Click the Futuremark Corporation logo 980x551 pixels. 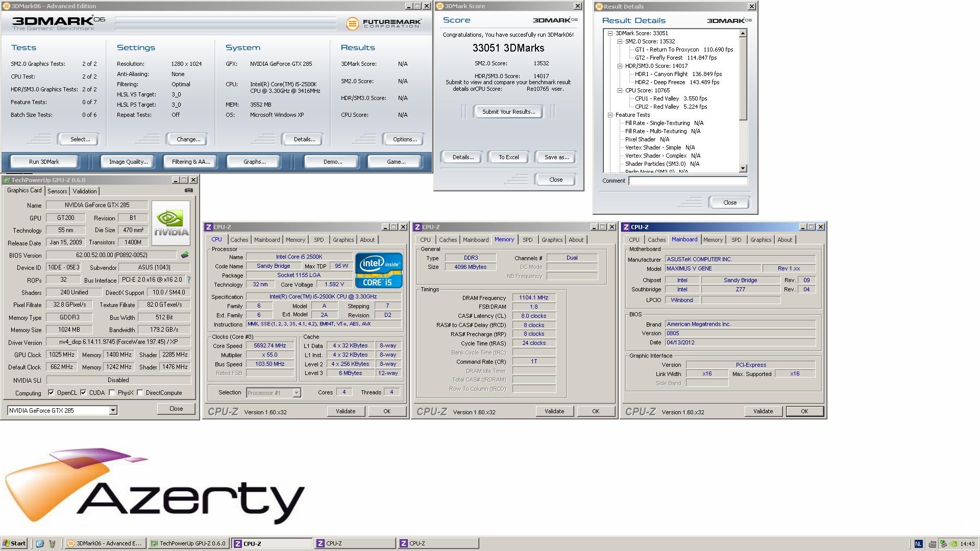pos(384,23)
